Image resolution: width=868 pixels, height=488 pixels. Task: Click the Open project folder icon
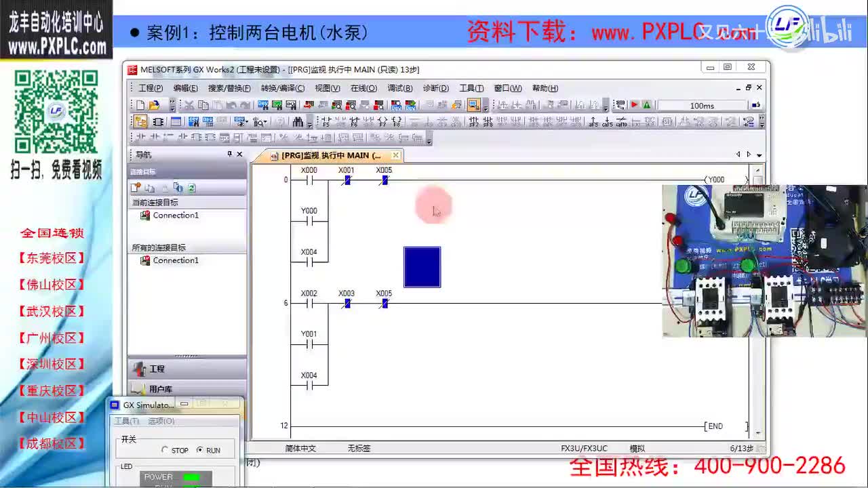pyautogui.click(x=154, y=105)
